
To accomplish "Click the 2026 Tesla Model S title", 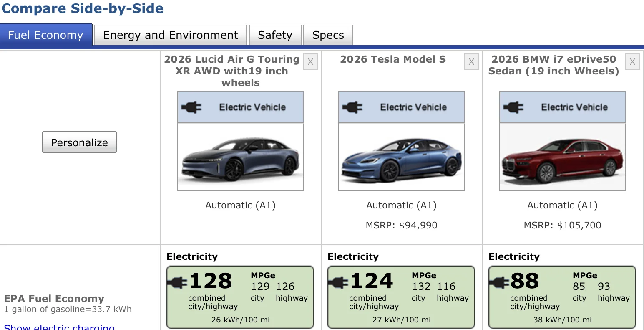I will coord(393,59).
